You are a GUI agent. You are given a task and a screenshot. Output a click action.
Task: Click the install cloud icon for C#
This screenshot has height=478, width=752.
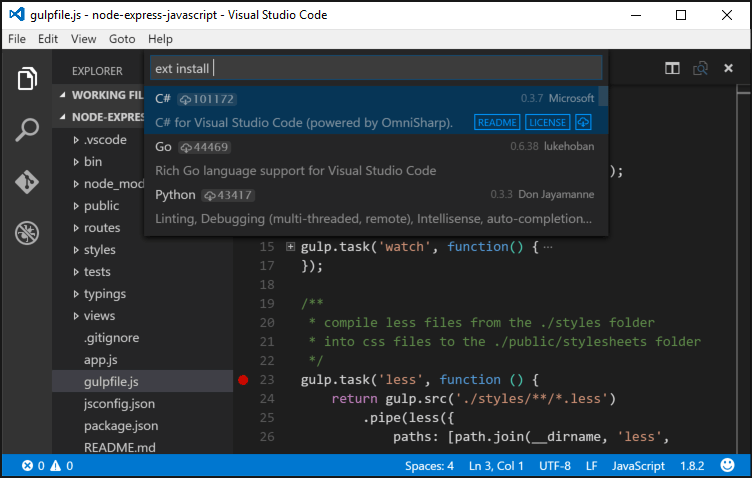click(x=584, y=122)
